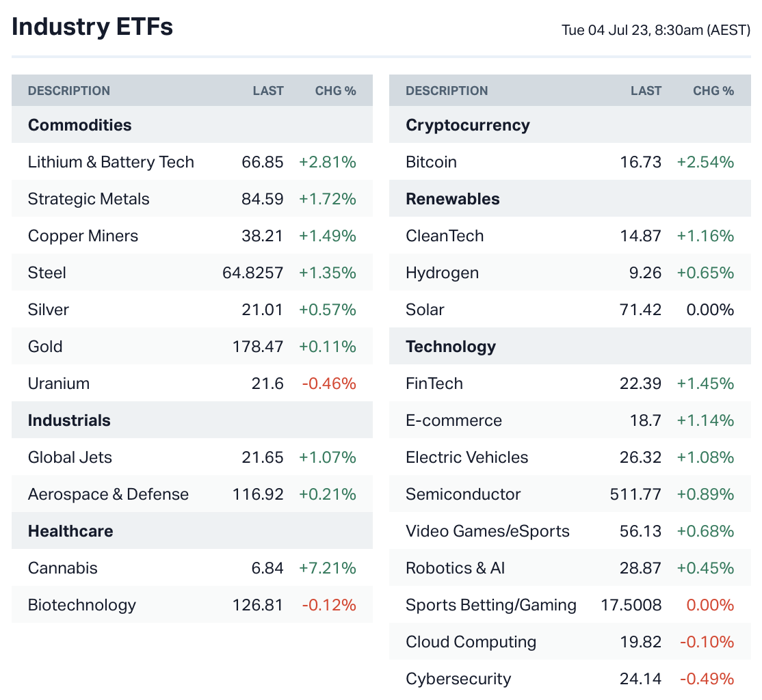Screen dimensions: 762x700
Task: Click the Cybersecurity ETF entry
Action: (458, 679)
